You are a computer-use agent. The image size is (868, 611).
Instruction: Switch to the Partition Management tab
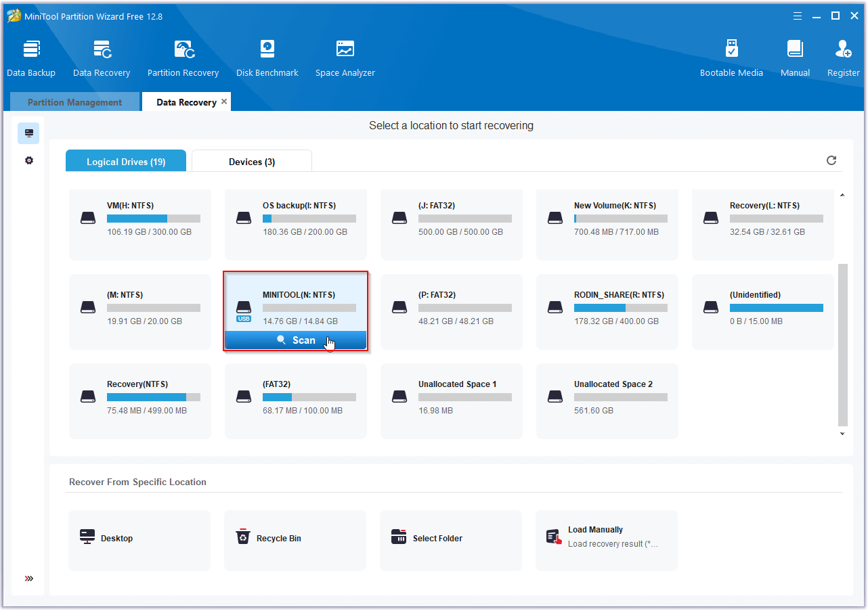tap(74, 102)
